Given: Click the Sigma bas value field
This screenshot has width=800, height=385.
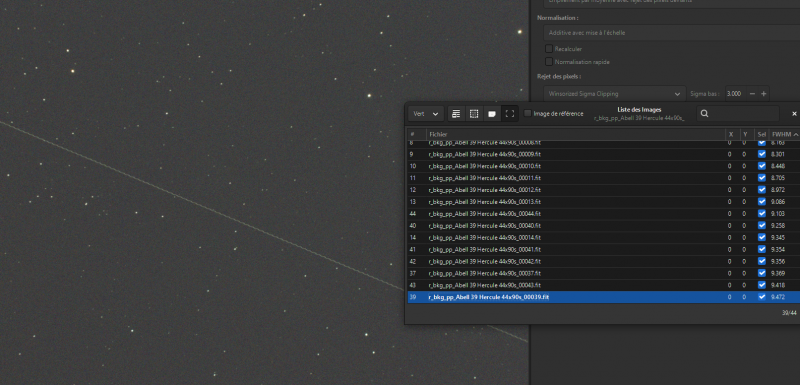Looking at the screenshot, I should pos(734,94).
